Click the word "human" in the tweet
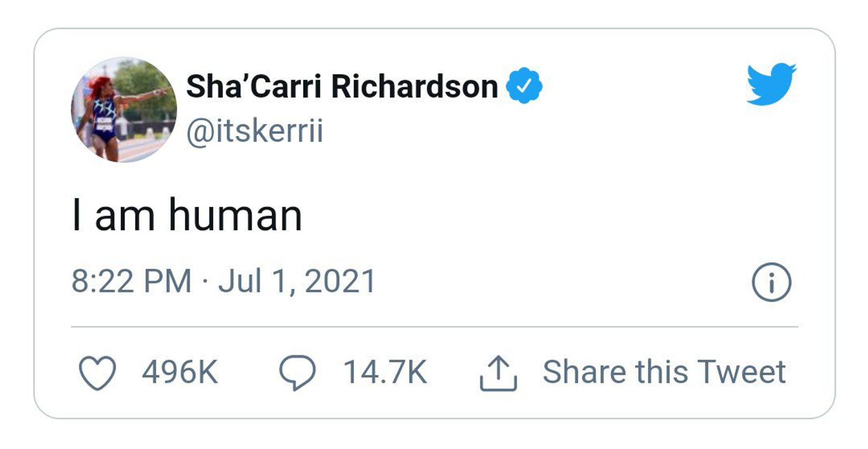The height and width of the screenshot is (449, 868). (235, 215)
